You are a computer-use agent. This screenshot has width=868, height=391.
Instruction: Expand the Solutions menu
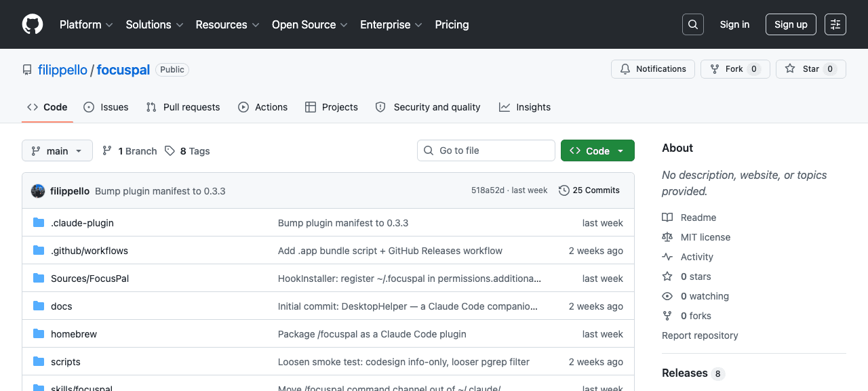pos(155,24)
